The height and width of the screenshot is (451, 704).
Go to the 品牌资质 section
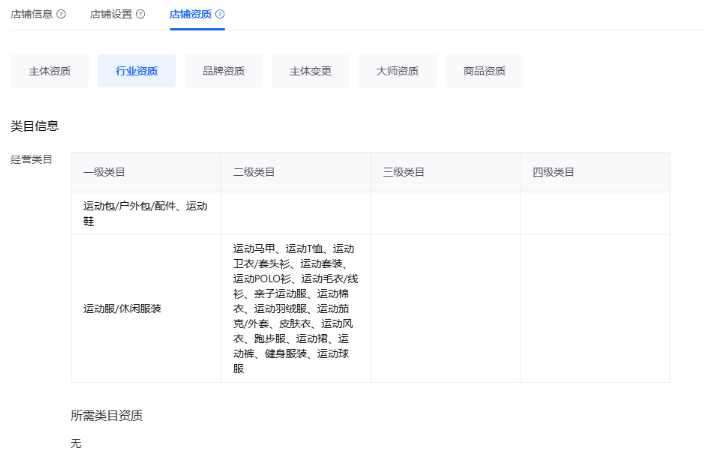pos(223,71)
